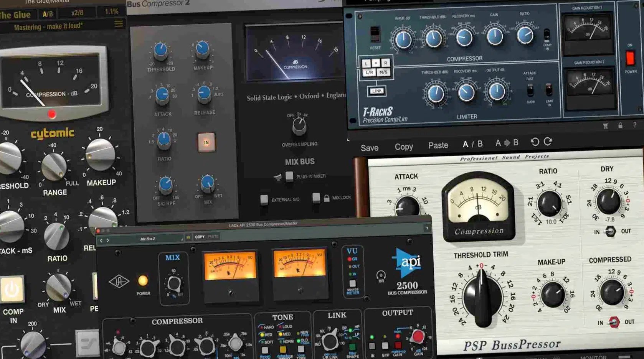Screen dimensions: 644x359
Task: Click the T-RackS shopping cart icon
Action: point(605,126)
